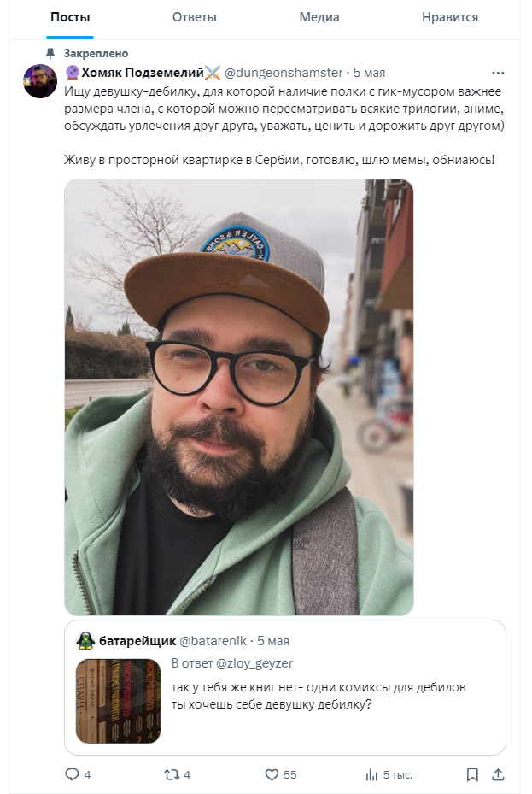
Task: Bookmark this post
Action: 472,774
